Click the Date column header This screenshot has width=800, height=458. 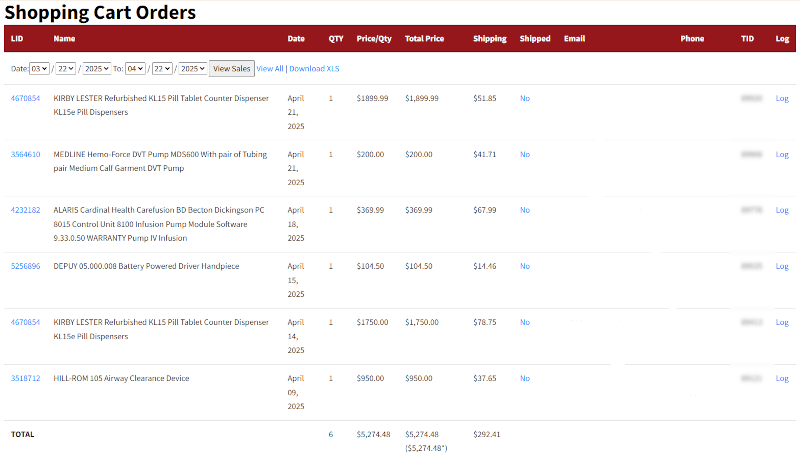pyautogui.click(x=296, y=38)
